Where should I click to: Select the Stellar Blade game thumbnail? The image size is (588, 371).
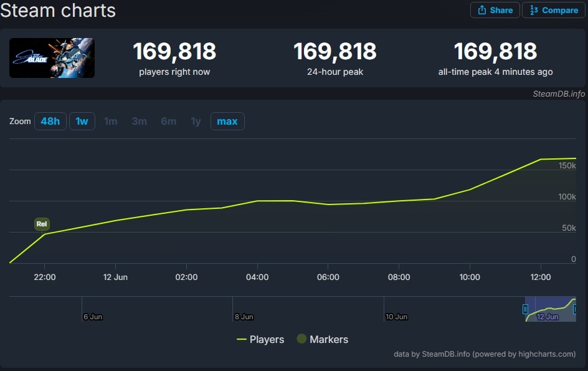[52, 58]
